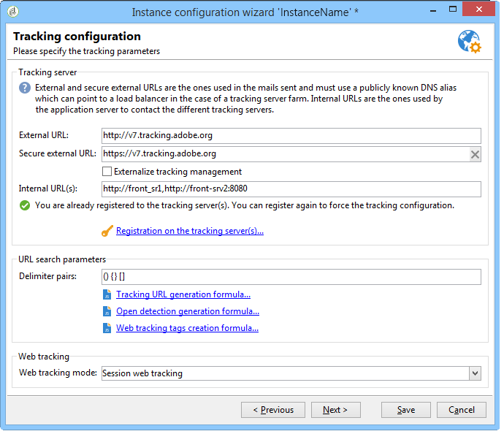The image size is (504, 434).
Task: Focus the External URL input field
Action: [x=291, y=136]
